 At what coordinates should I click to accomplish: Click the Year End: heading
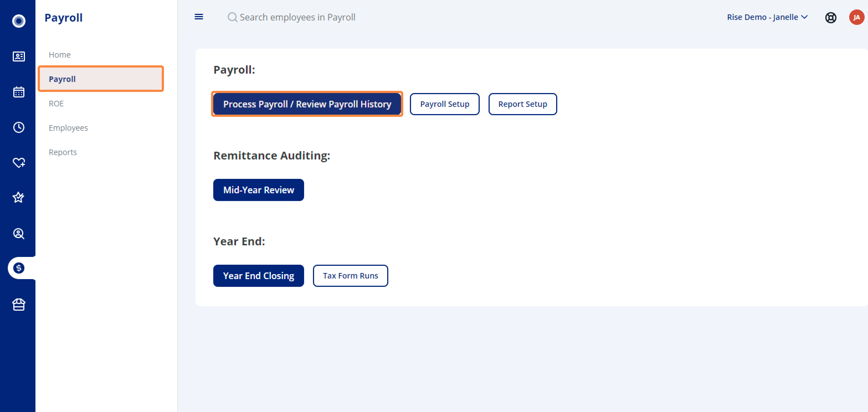click(239, 241)
